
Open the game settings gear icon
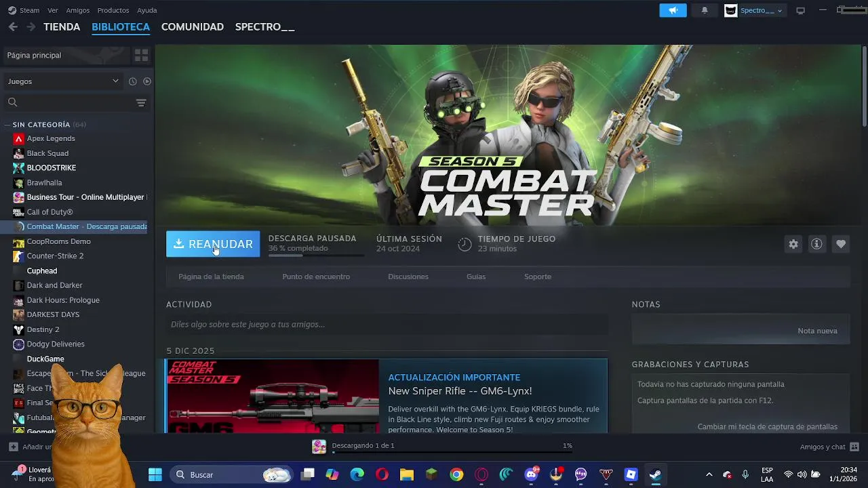(793, 244)
